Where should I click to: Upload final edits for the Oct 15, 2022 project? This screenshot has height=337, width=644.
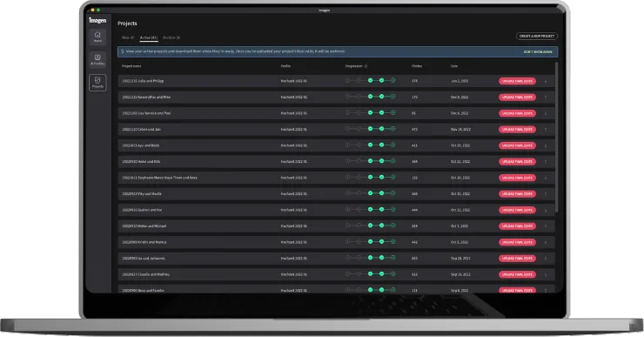tap(517, 194)
